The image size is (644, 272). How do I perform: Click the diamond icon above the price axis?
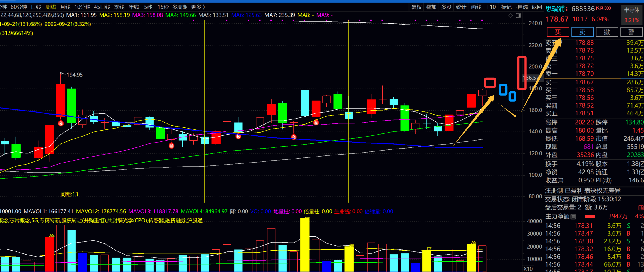[x=510, y=16]
